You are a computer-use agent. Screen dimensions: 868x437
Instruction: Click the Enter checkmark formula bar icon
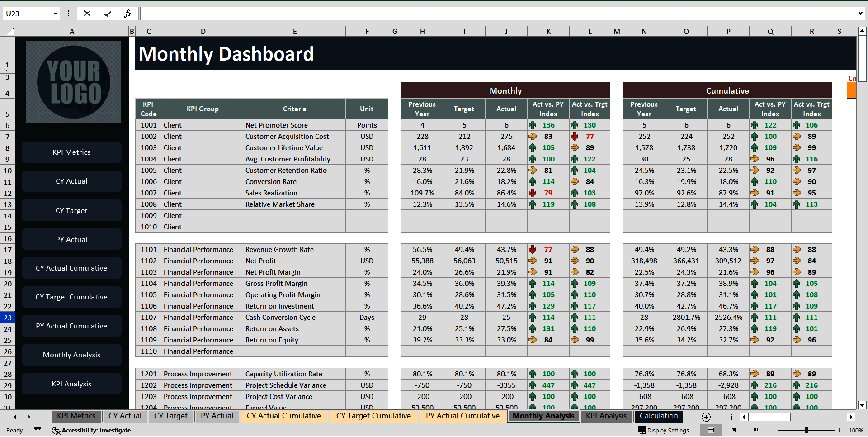coord(108,14)
